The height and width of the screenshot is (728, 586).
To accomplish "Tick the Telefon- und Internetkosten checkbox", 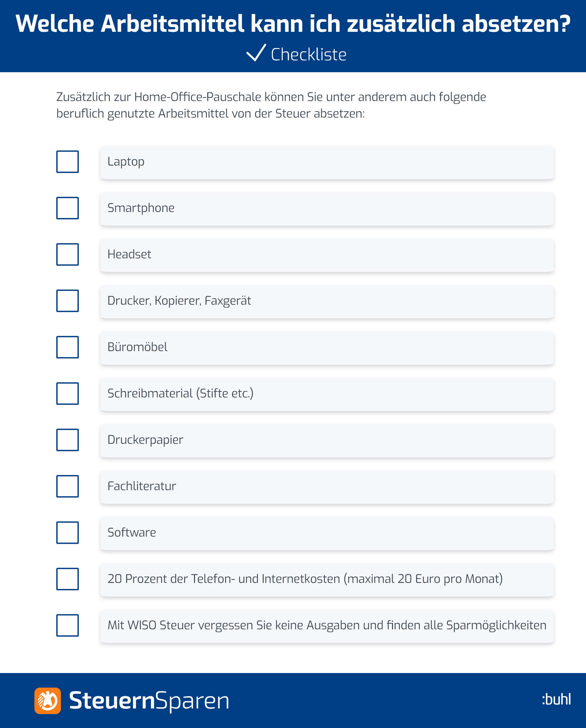I will (x=68, y=579).
